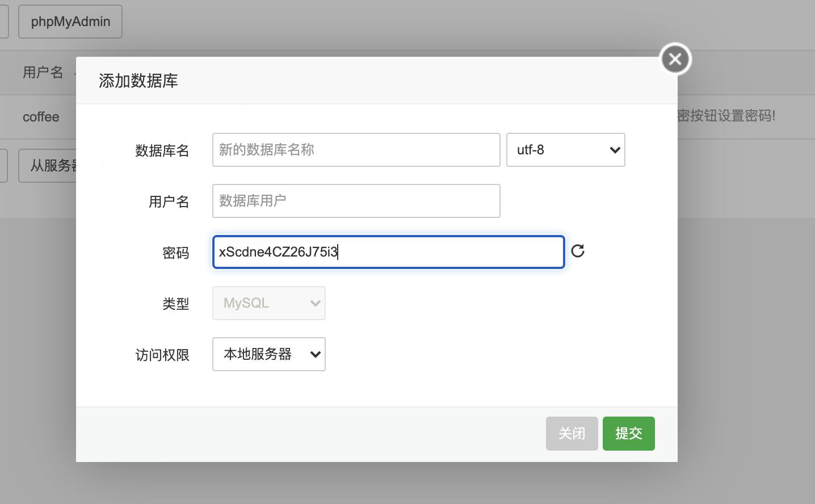Screen dimensions: 815x504
Task: Submit the form with 提交 button
Action: (629, 434)
